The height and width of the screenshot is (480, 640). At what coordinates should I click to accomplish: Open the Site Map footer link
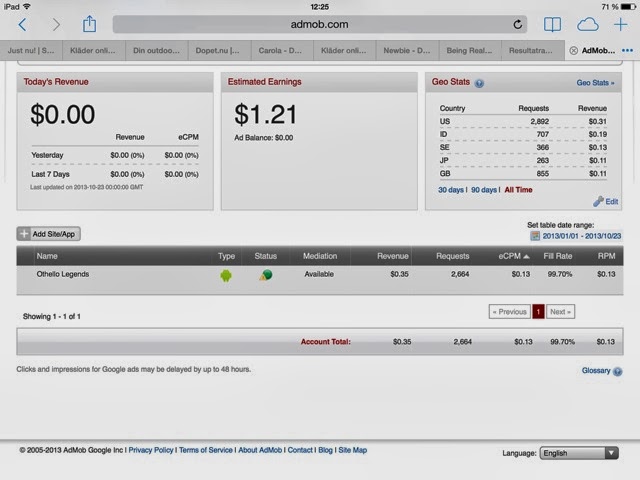[353, 450]
